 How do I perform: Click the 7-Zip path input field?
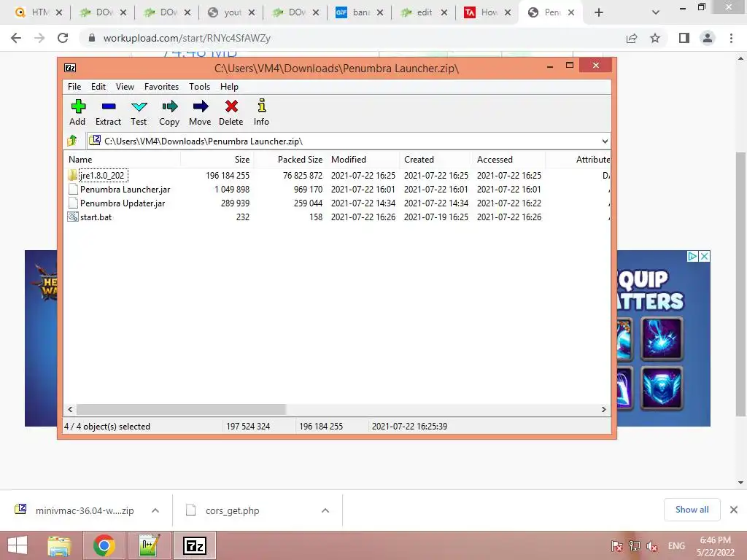coord(348,141)
